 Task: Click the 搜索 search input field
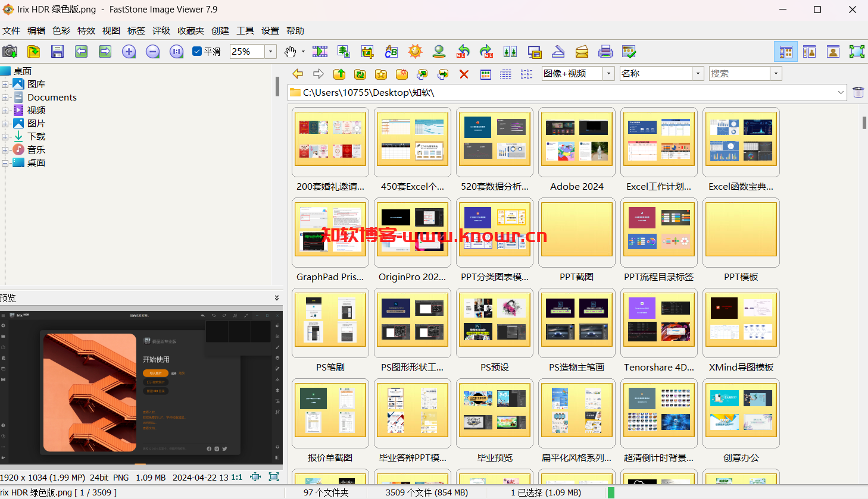pyautogui.click(x=739, y=73)
